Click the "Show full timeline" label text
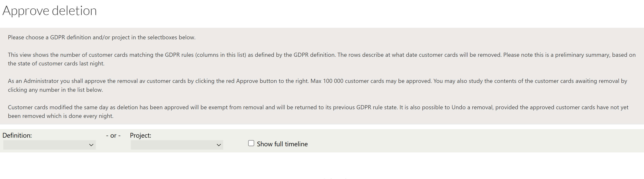644x179 pixels. pyautogui.click(x=282, y=144)
